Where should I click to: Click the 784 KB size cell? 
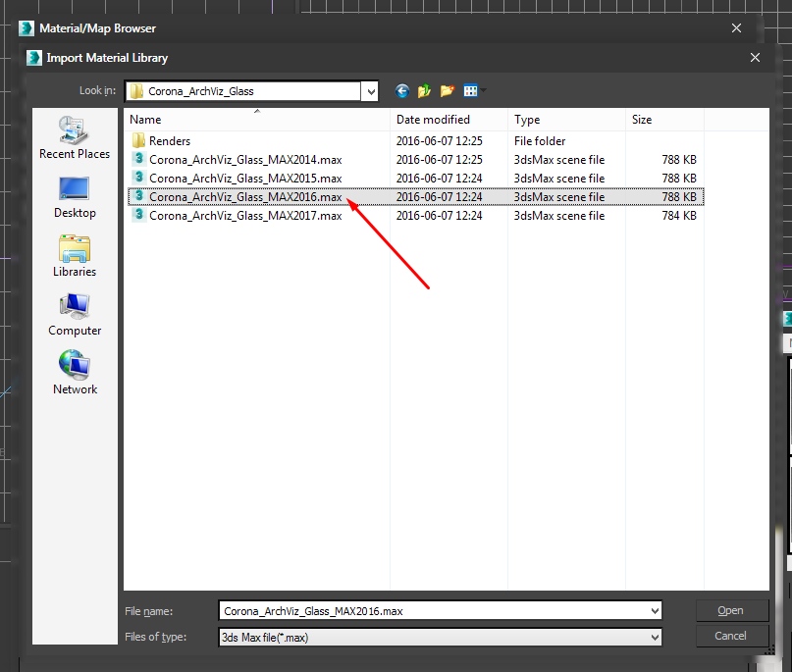(x=679, y=216)
